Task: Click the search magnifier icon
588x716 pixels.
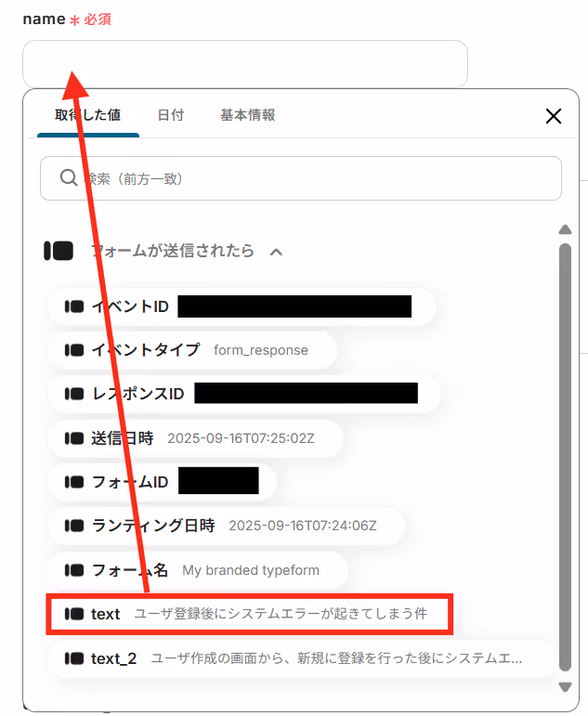Action: 69,177
